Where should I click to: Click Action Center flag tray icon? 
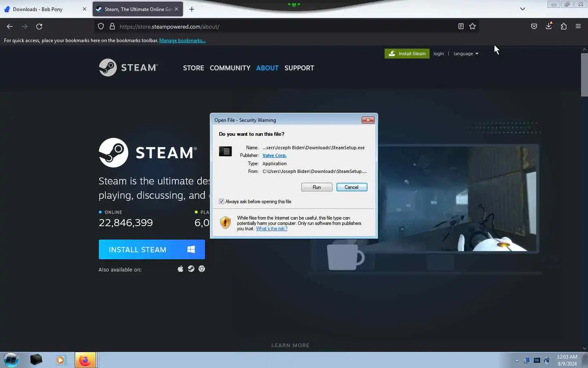[527, 360]
